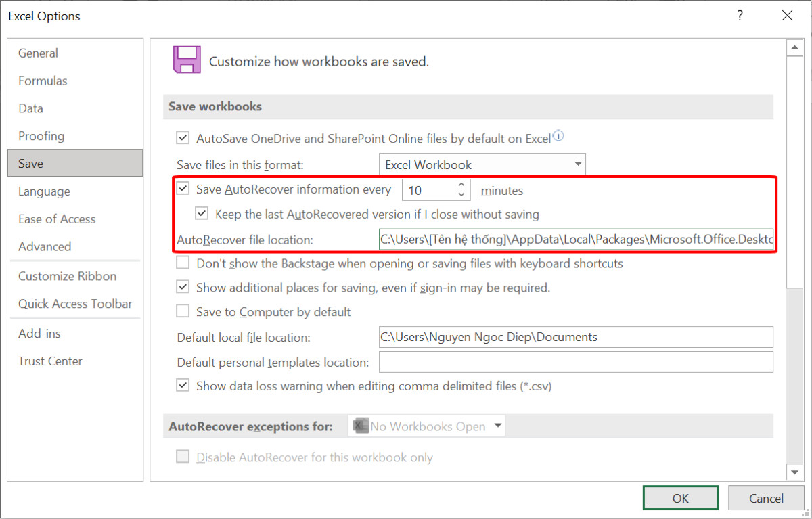This screenshot has width=812, height=519.
Task: Open the Add-ins category
Action: [75, 334]
